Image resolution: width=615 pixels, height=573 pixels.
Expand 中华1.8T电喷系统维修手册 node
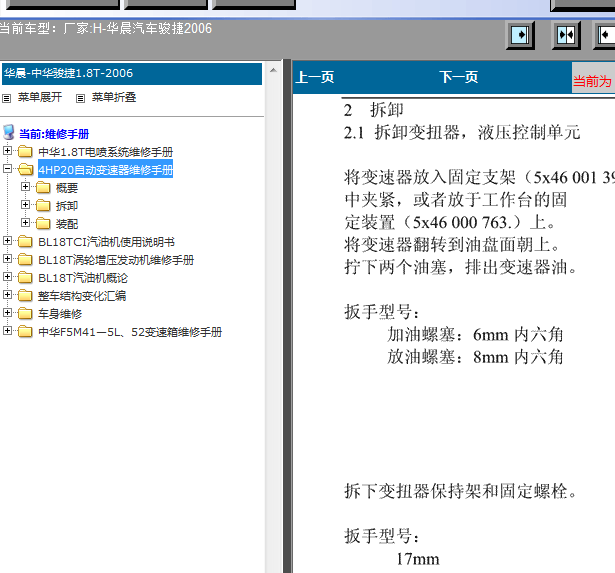pyautogui.click(x=7, y=151)
